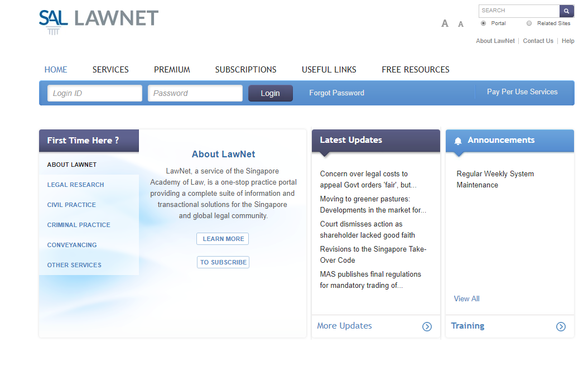This screenshot has width=588, height=371.
Task: Open the SUBSCRIPTIONS menu
Action: [245, 70]
